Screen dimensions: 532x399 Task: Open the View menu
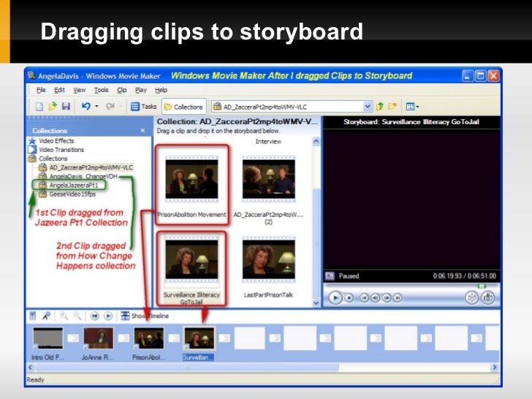[x=80, y=90]
